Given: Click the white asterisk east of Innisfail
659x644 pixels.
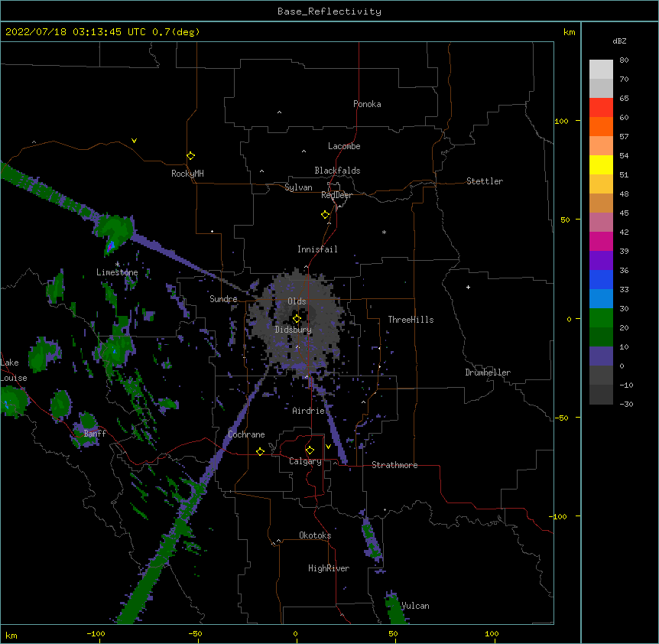Looking at the screenshot, I should (x=384, y=232).
